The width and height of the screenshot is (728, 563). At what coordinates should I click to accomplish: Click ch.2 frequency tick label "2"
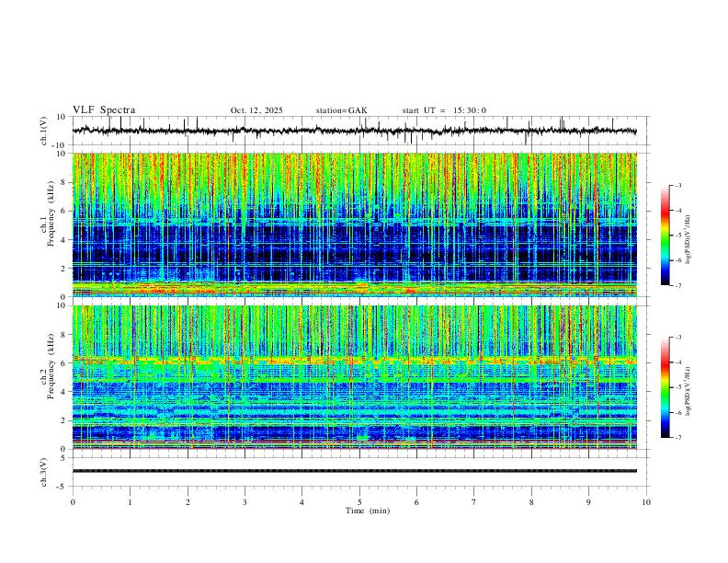point(63,420)
